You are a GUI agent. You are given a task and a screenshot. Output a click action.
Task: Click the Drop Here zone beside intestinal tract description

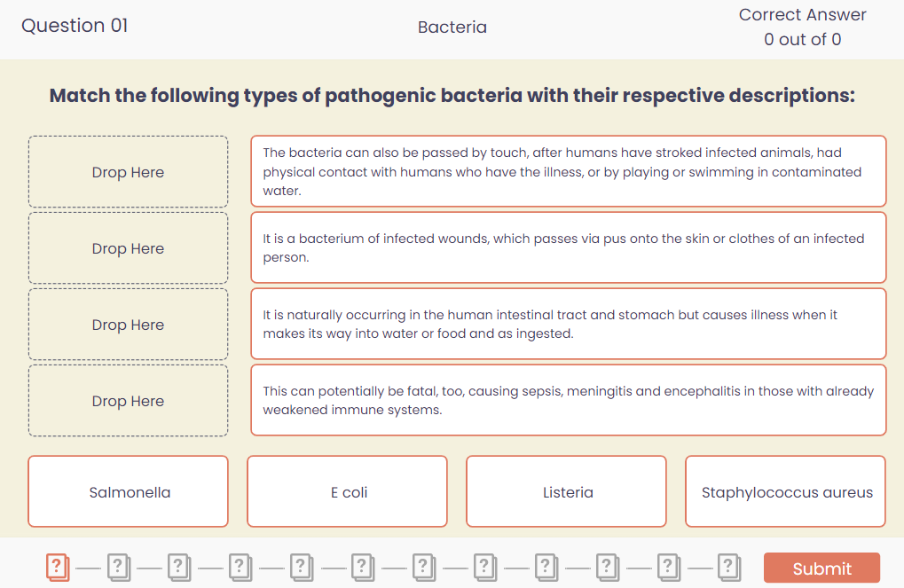click(x=129, y=325)
